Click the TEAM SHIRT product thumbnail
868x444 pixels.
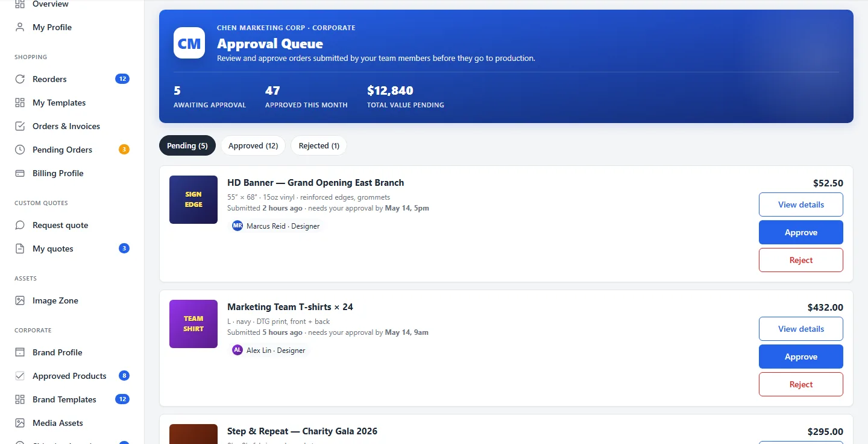coord(193,324)
